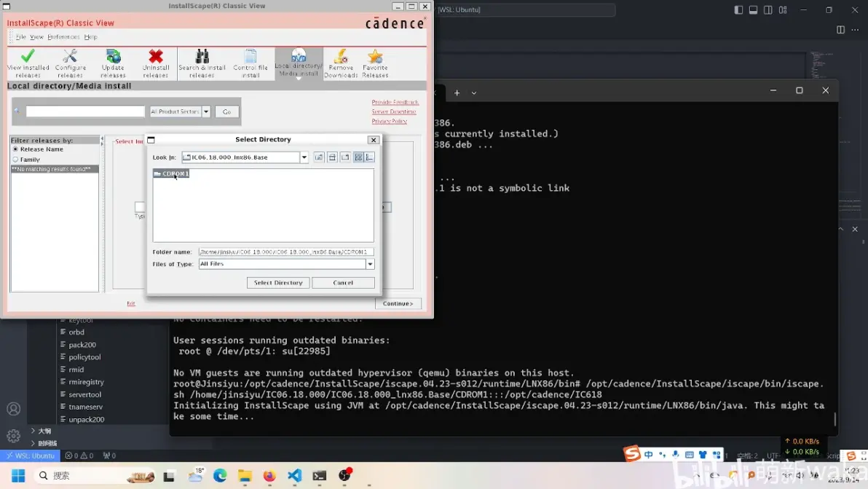Open Remove Downloads tool

click(341, 63)
